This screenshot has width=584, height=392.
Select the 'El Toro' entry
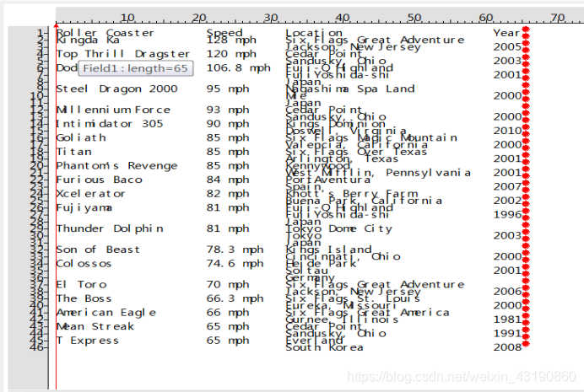click(81, 285)
